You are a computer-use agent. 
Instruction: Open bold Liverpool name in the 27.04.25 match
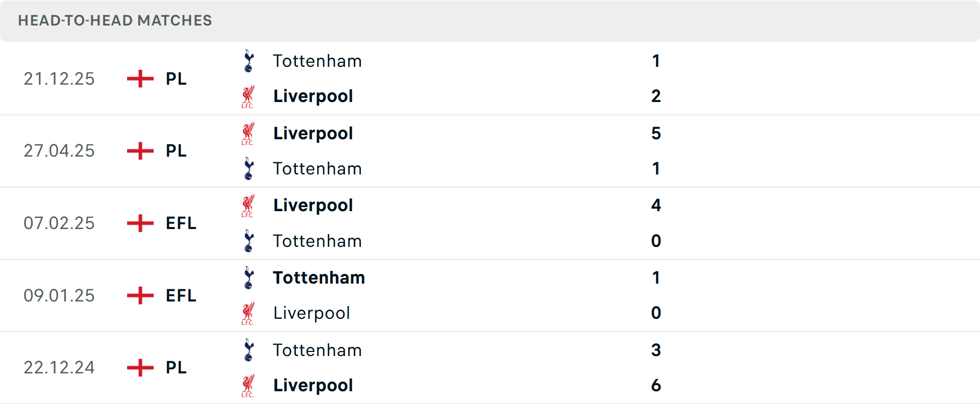313,134
